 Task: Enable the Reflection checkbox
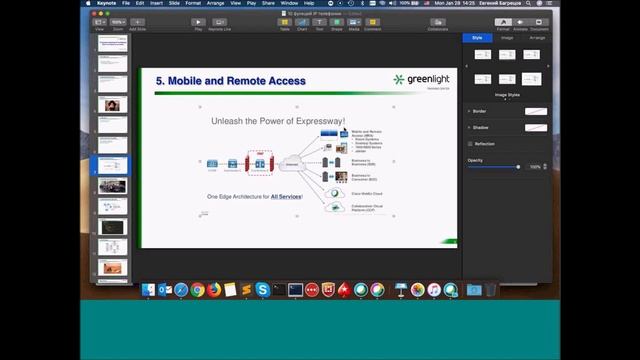(470, 144)
